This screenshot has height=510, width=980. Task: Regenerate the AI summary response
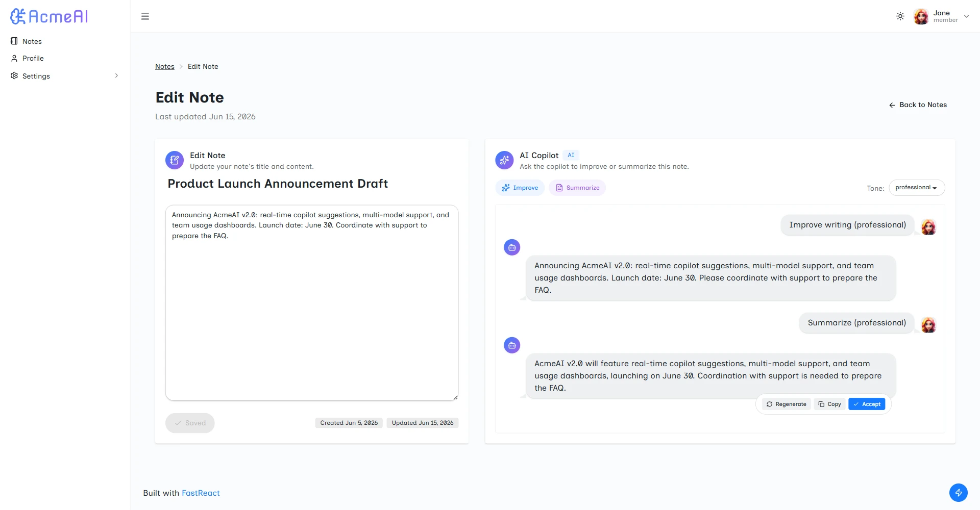tap(787, 404)
